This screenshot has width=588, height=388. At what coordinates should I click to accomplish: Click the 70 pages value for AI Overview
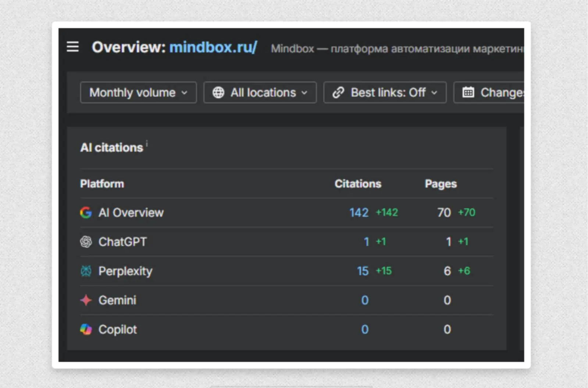point(444,213)
